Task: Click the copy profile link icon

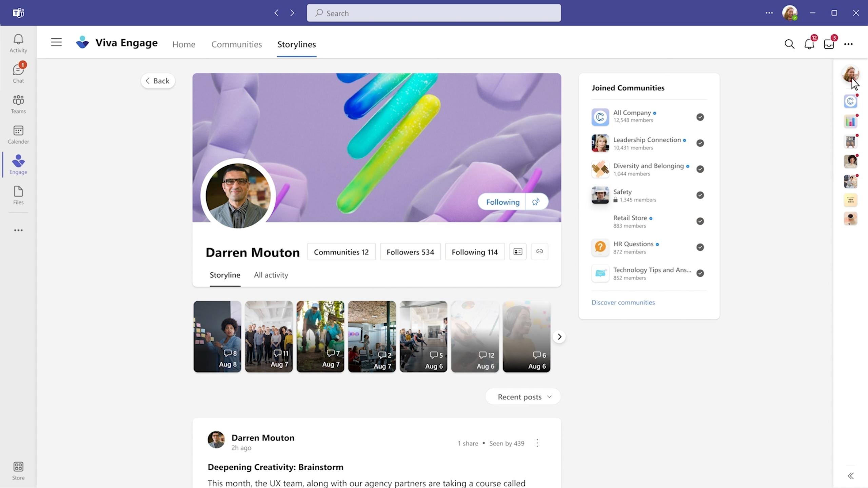Action: click(539, 251)
